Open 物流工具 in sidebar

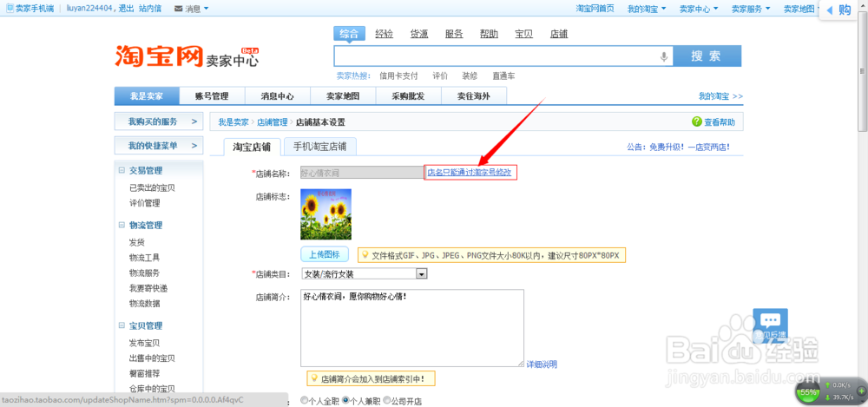[x=144, y=258]
